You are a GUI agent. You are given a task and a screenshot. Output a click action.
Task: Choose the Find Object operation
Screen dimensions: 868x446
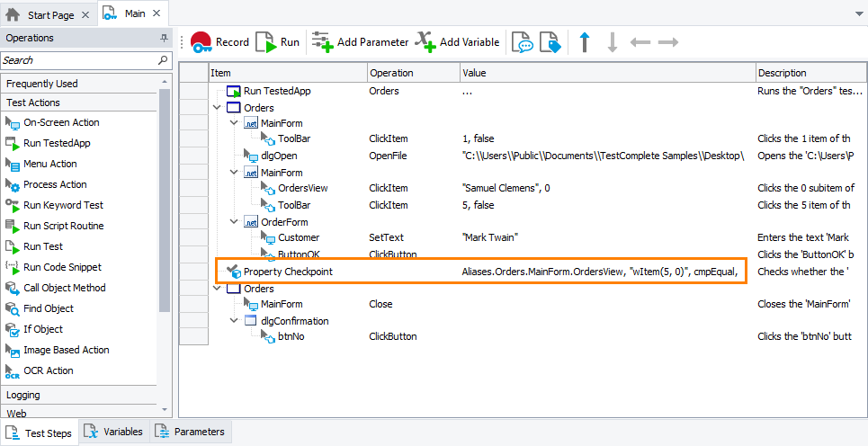tap(48, 308)
